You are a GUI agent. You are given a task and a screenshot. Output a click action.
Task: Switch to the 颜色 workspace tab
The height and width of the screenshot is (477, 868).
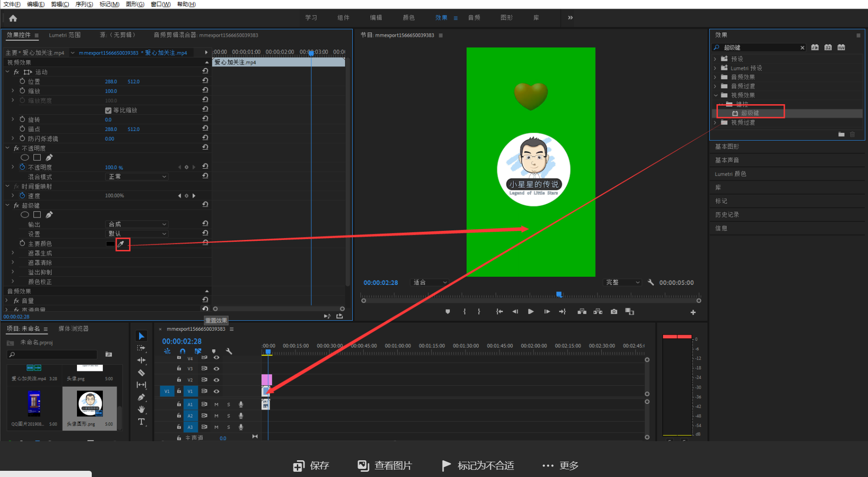click(409, 18)
